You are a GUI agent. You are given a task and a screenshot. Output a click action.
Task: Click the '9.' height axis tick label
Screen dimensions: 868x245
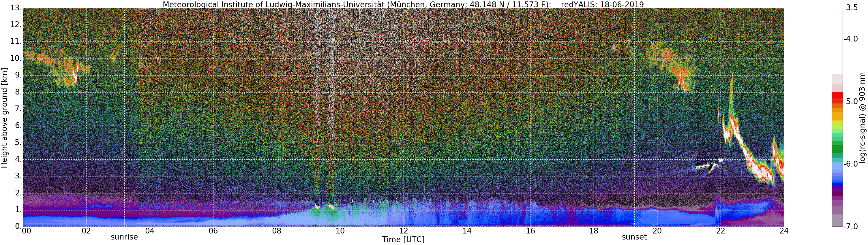click(18, 75)
